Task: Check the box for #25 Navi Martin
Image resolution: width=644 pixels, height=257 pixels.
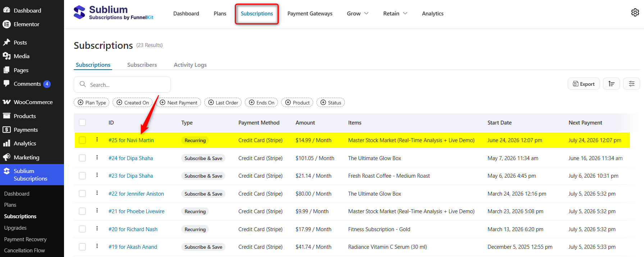Action: (x=82, y=140)
